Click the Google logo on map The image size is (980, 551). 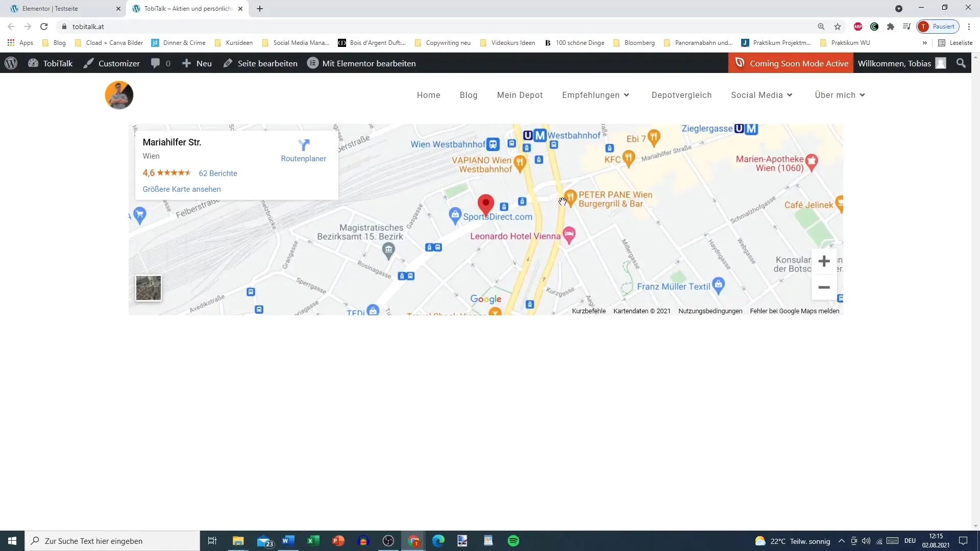(485, 299)
